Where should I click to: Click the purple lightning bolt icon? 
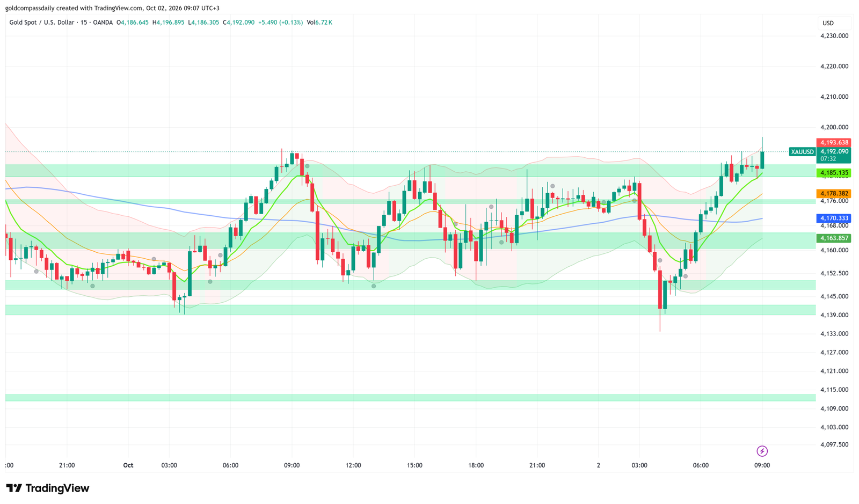(762, 451)
